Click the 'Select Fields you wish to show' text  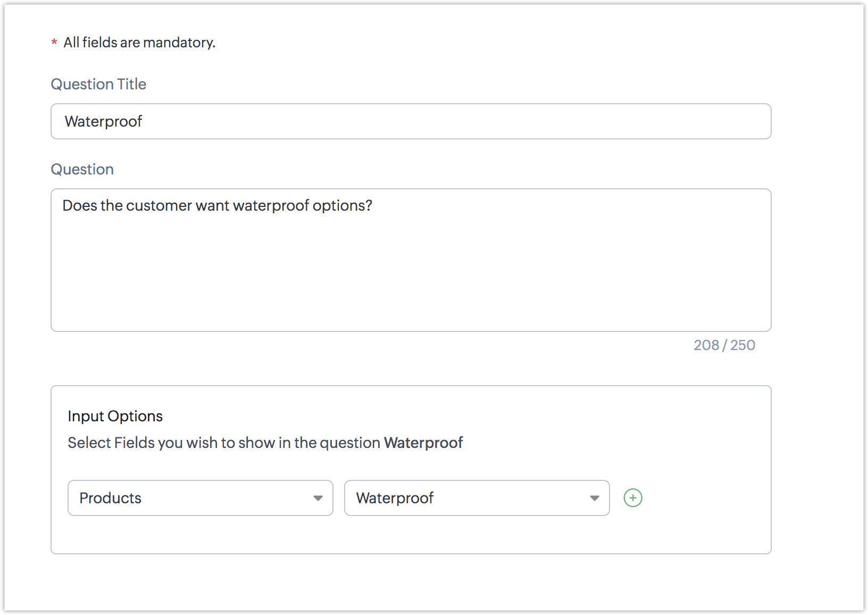[x=223, y=443]
